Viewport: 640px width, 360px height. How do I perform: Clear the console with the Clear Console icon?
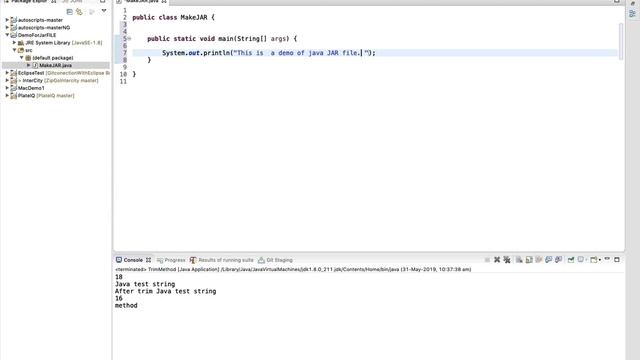pyautogui.click(x=519, y=260)
